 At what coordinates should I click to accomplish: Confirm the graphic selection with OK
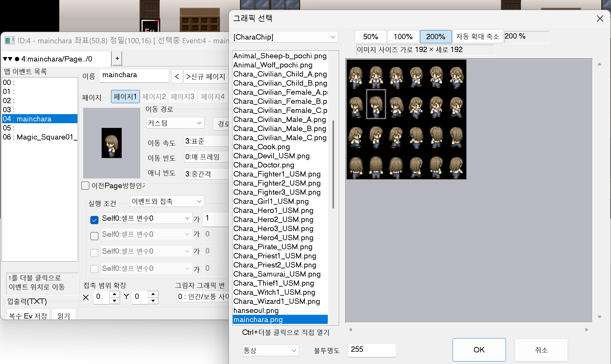(x=479, y=350)
